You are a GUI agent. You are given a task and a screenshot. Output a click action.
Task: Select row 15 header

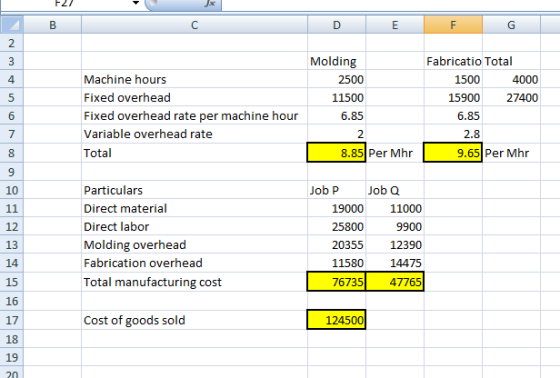pyautogui.click(x=12, y=282)
